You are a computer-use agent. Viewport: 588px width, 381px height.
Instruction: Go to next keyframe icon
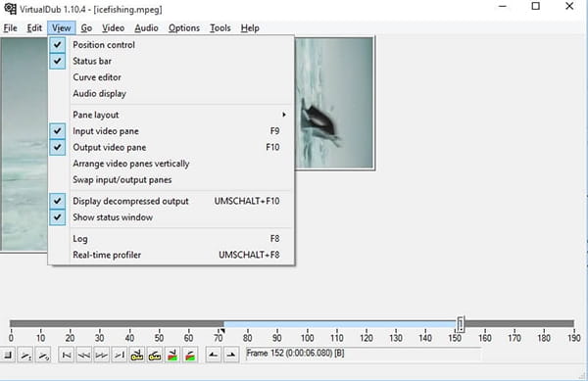pos(155,355)
